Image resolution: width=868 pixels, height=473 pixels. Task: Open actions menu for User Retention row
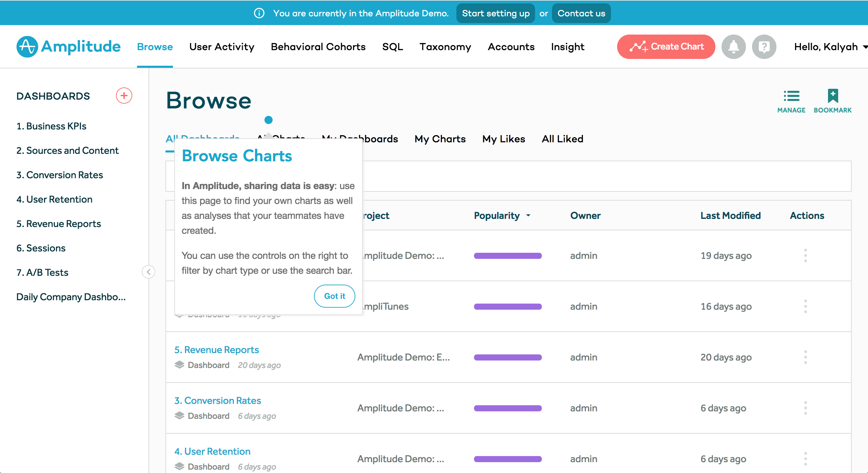tap(806, 459)
